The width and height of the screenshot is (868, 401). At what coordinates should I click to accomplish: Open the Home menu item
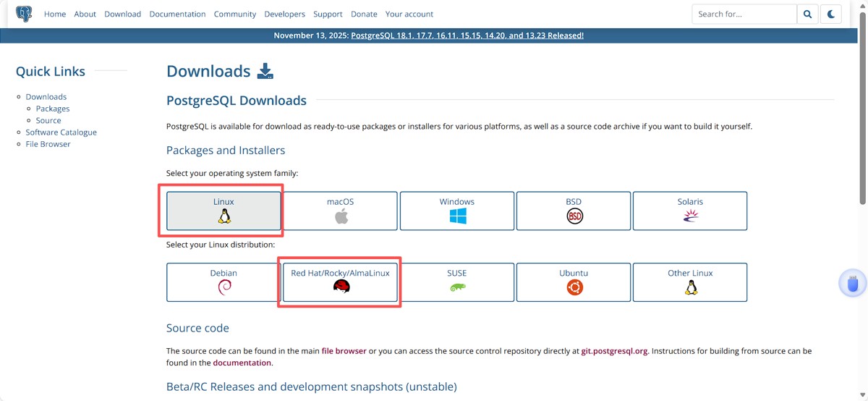tap(55, 14)
